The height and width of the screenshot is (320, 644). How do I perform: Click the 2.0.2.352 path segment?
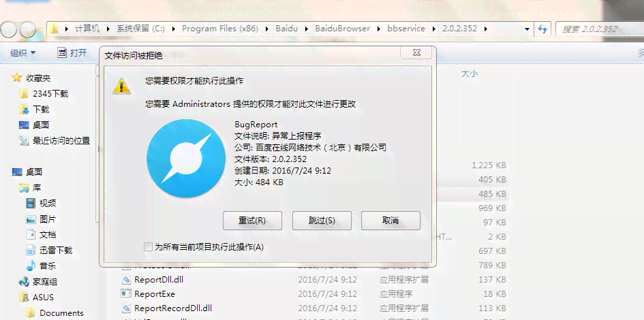click(459, 29)
